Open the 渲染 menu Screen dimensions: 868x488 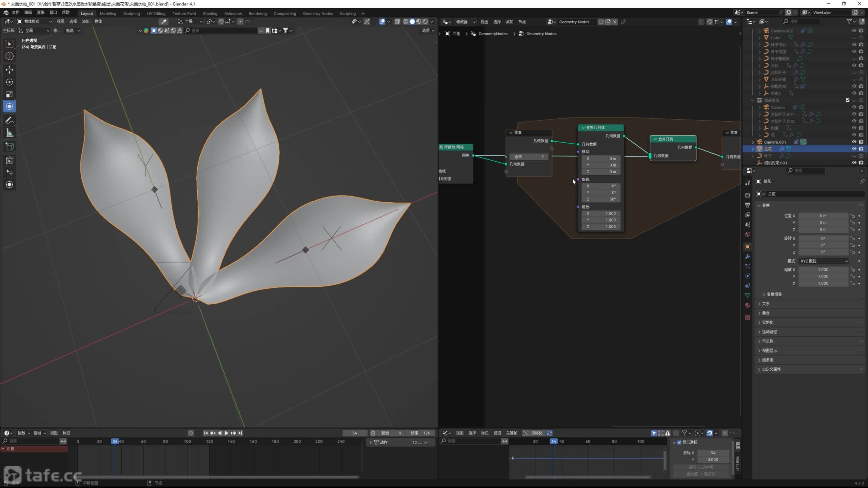point(40,13)
